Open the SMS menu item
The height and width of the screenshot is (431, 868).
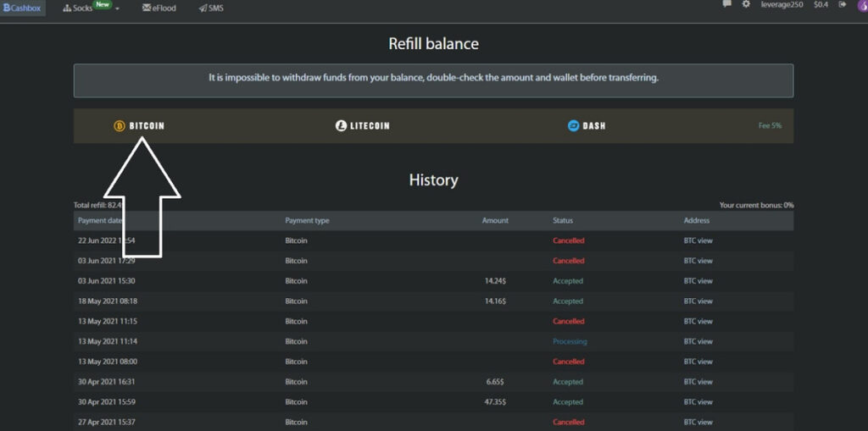pyautogui.click(x=211, y=8)
